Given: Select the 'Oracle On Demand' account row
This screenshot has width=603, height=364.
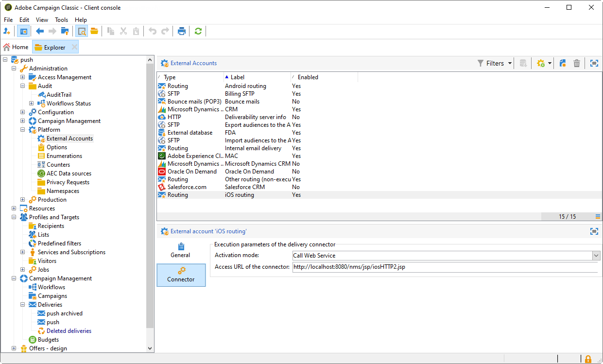Looking at the screenshot, I should click(x=379, y=172).
